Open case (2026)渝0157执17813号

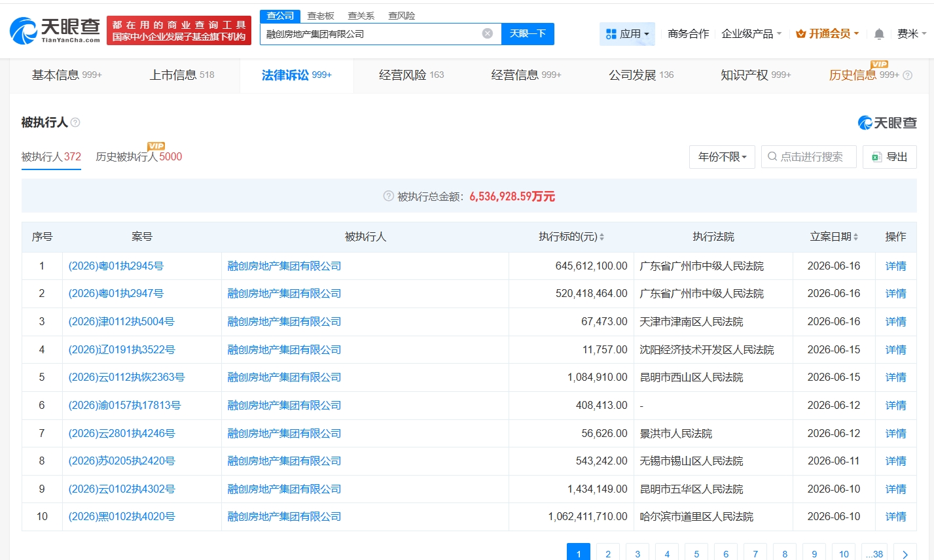[x=124, y=406]
